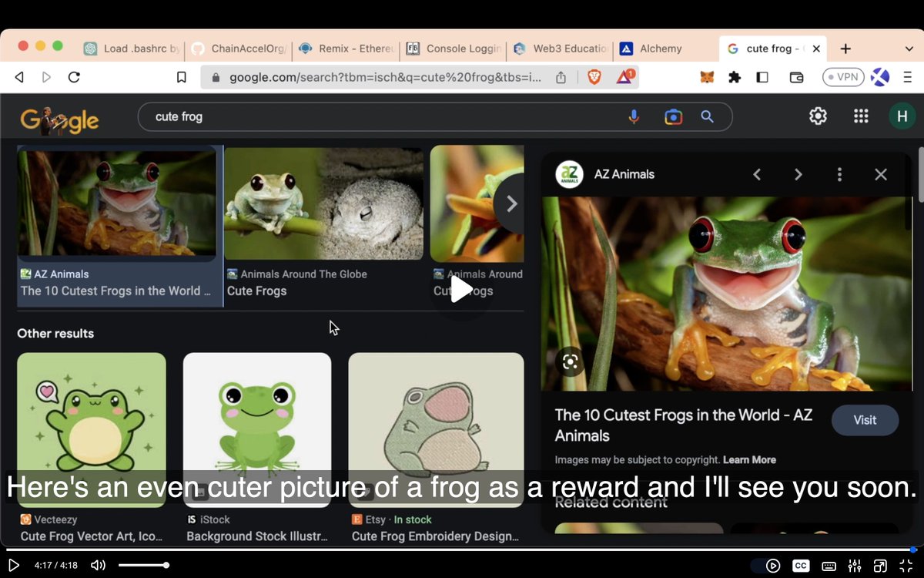Close the cute frog tab

(816, 49)
